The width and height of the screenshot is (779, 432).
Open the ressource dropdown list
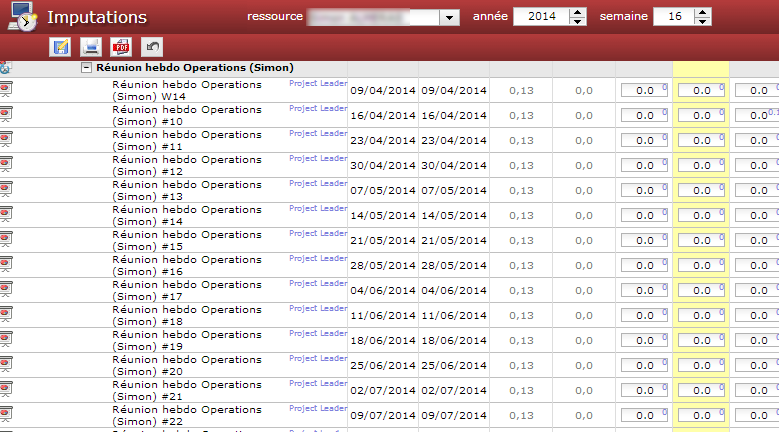(x=449, y=18)
